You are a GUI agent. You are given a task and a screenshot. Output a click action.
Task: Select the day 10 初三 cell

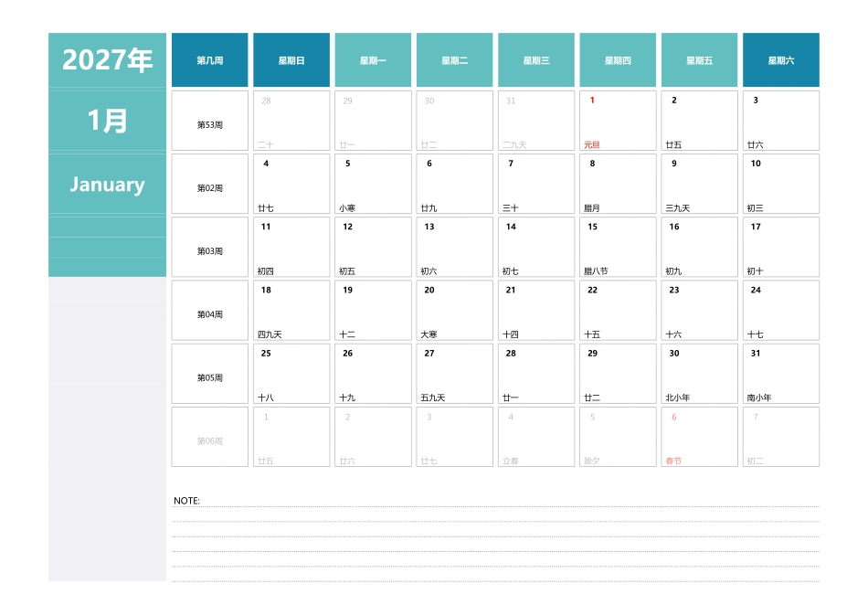pos(781,184)
